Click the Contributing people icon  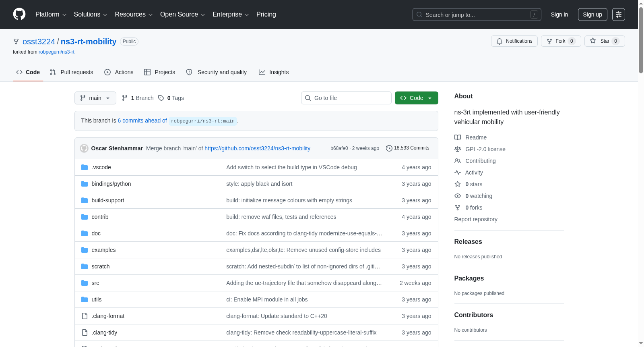coord(458,161)
